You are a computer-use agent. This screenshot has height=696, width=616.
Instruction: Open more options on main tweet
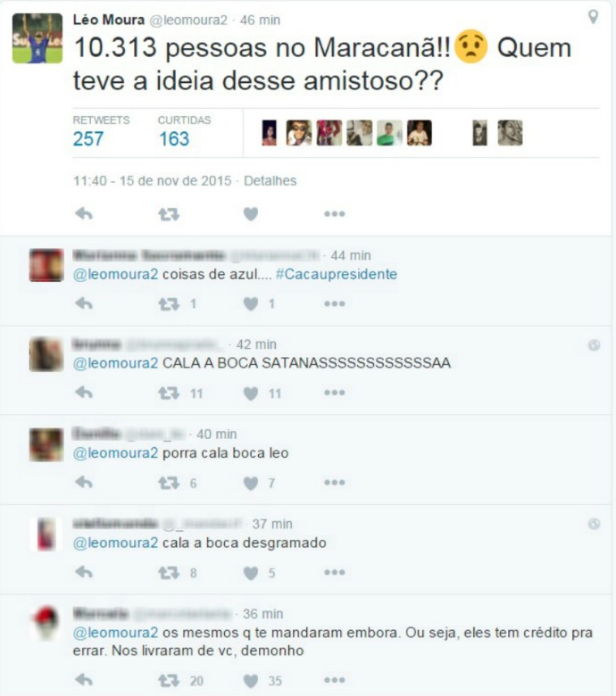point(335,214)
